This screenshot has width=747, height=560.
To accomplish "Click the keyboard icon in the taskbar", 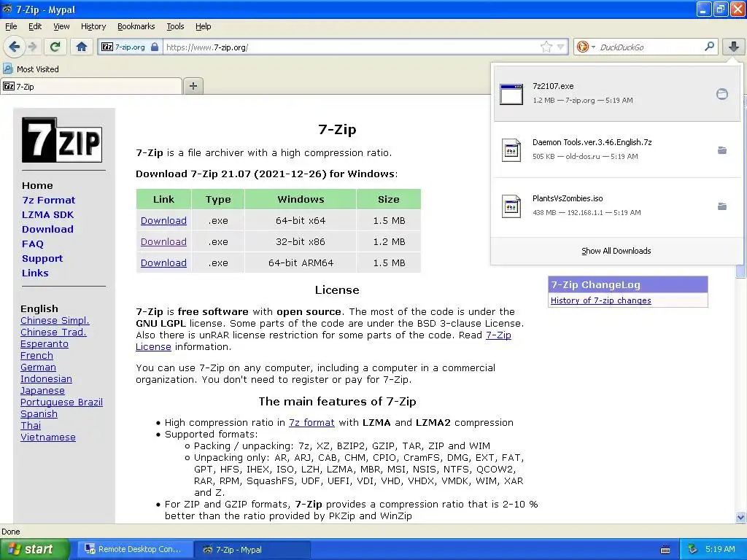I will point(665,550).
